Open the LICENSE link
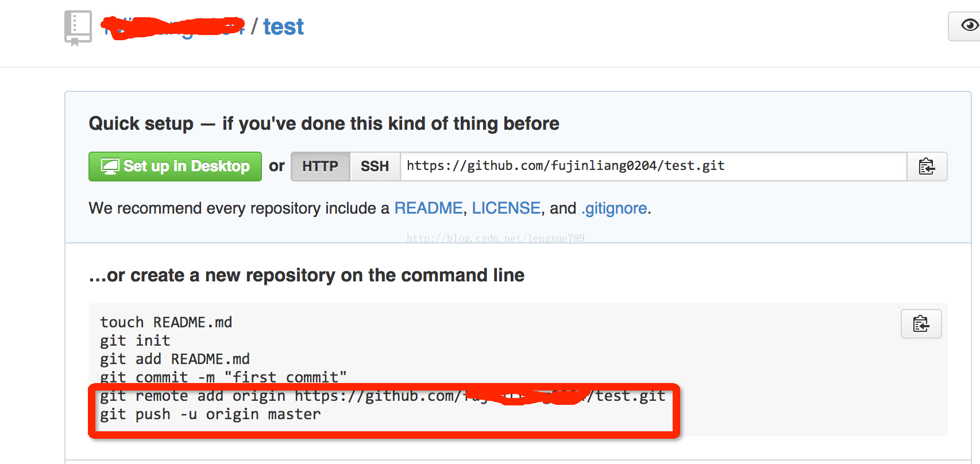Image resolution: width=980 pixels, height=464 pixels. (x=506, y=208)
